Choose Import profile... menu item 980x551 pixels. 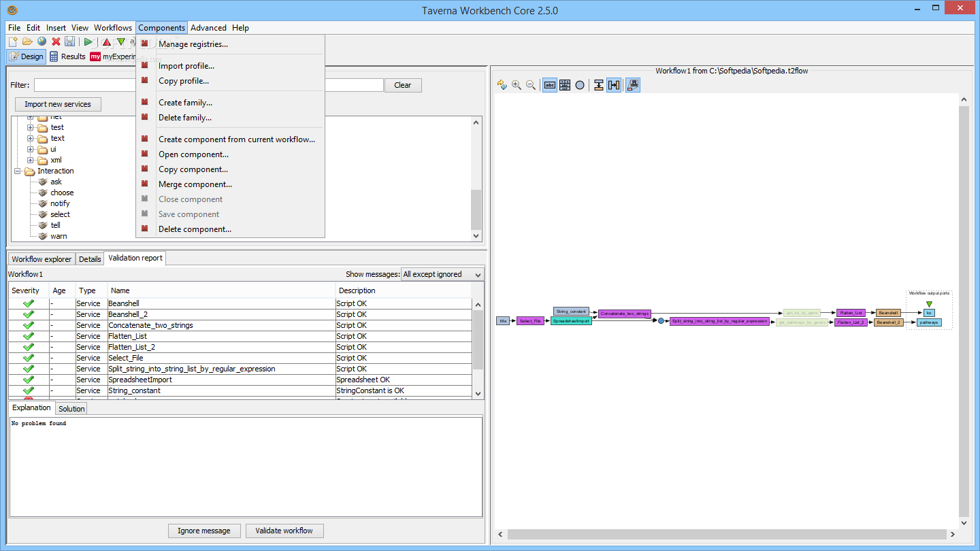tap(230, 66)
